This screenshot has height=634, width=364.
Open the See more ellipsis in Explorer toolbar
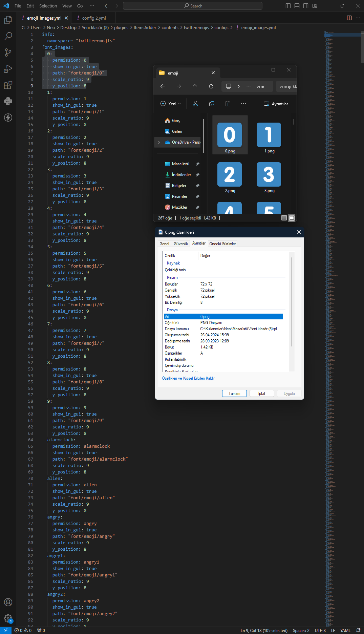243,104
